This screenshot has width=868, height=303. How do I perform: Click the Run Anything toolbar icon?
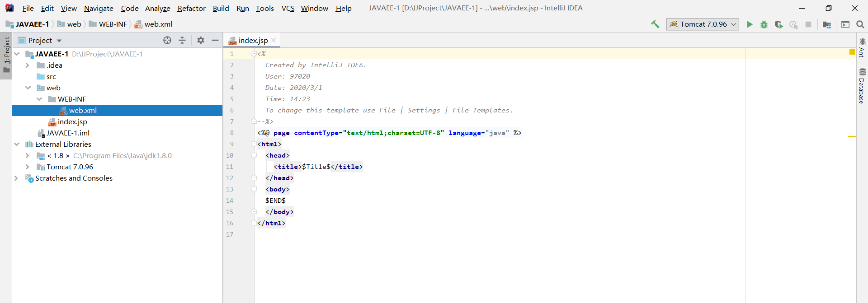pyautogui.click(x=845, y=24)
